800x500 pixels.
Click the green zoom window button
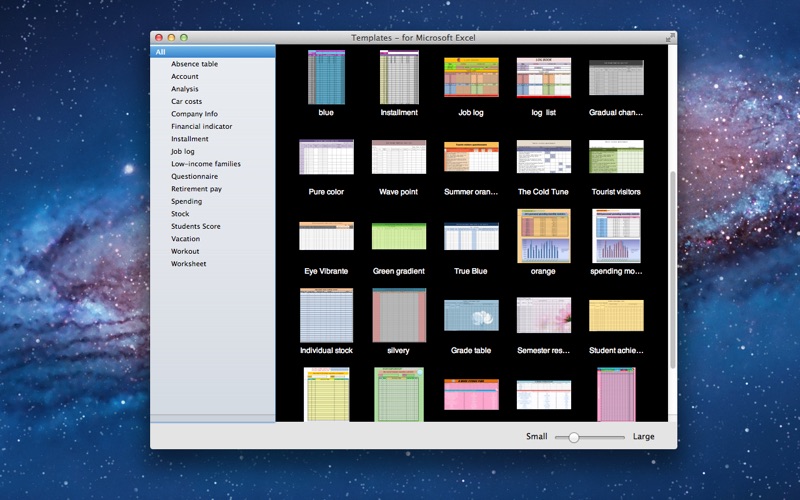coord(184,38)
